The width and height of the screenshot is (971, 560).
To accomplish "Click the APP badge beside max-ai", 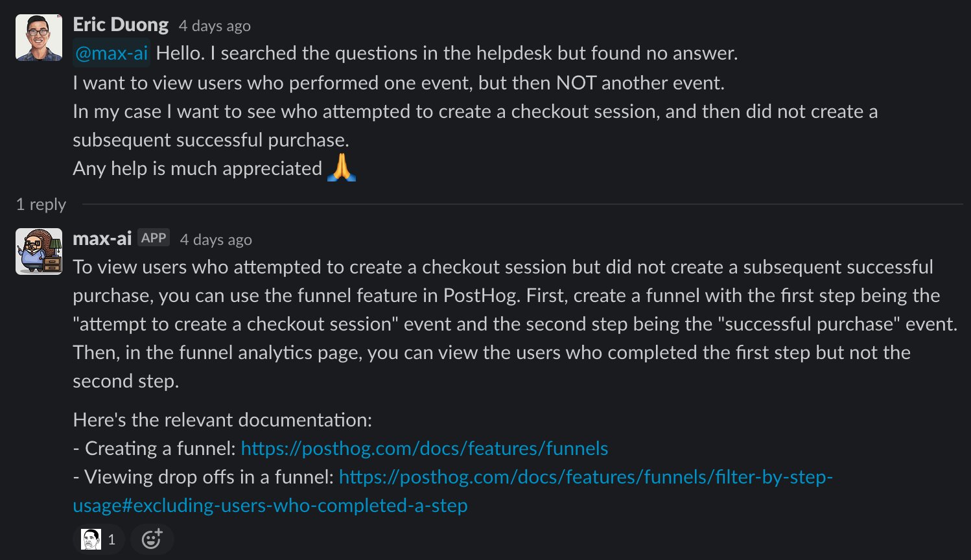I will 154,238.
